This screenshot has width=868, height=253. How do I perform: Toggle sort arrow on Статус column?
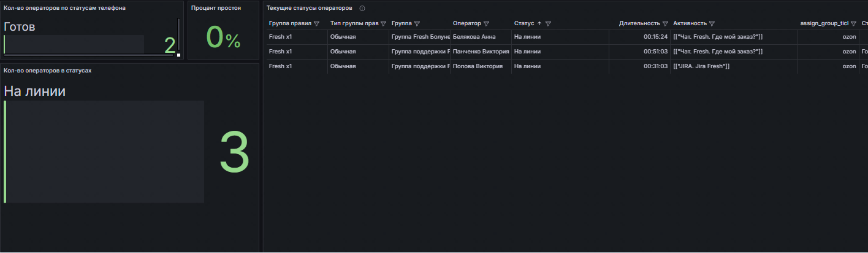click(x=539, y=23)
